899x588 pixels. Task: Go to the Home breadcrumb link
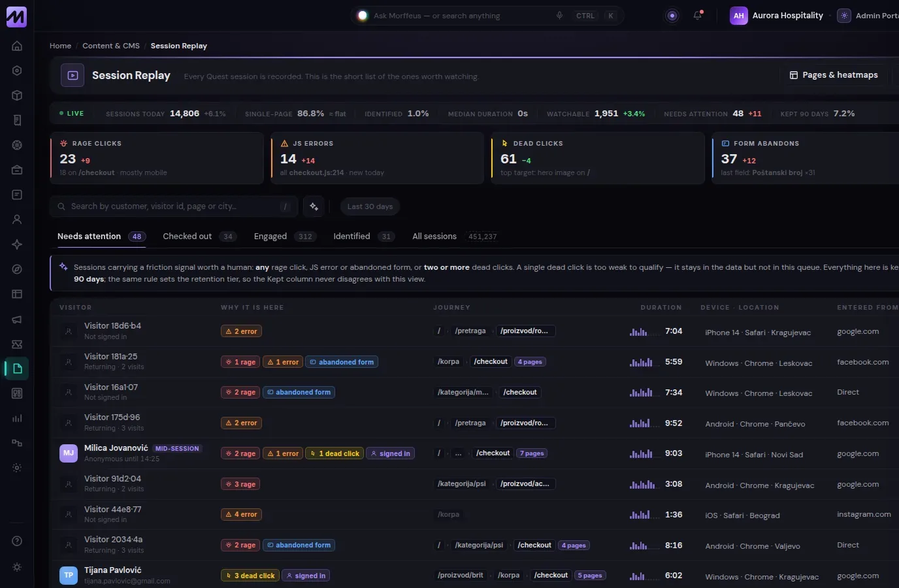click(60, 46)
